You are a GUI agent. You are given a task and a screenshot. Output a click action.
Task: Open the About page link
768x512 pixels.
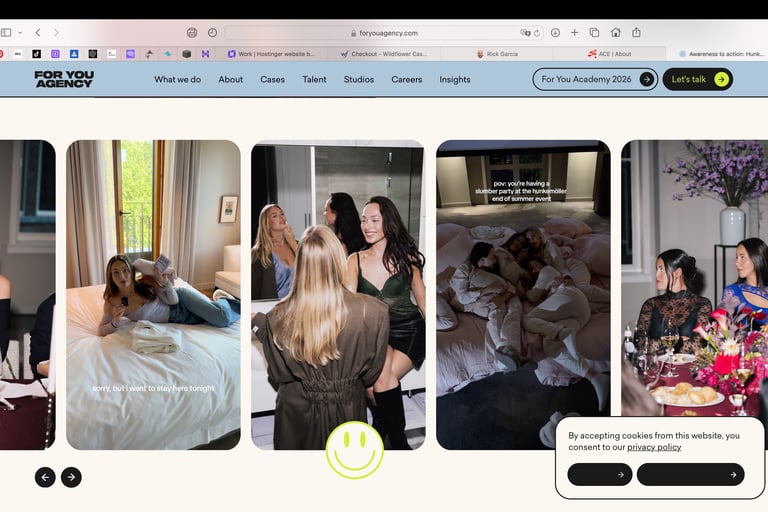click(230, 79)
